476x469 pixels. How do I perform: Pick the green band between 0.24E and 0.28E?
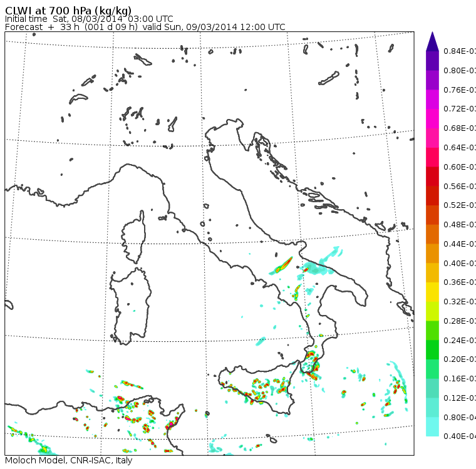[x=432, y=331]
